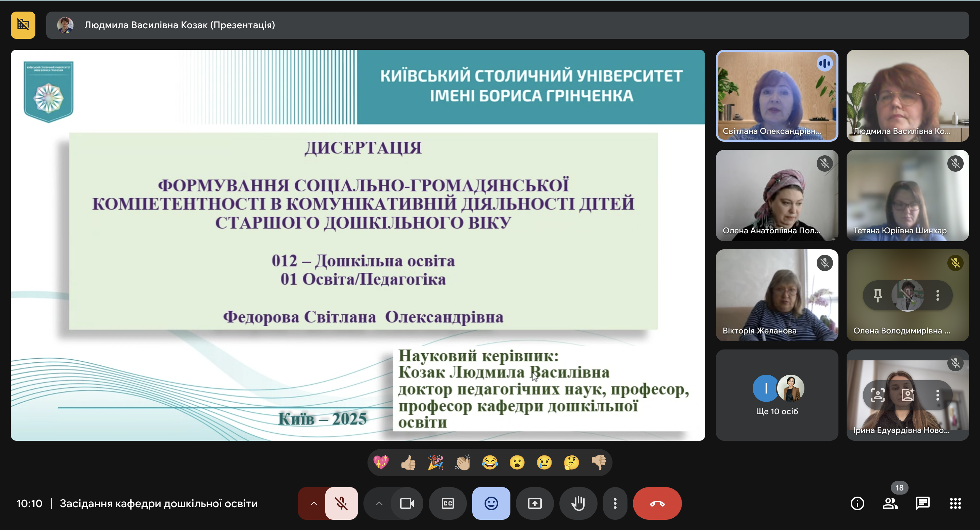This screenshot has width=980, height=530.
Task: Open more options three-dot menu in toolbar
Action: [615, 503]
